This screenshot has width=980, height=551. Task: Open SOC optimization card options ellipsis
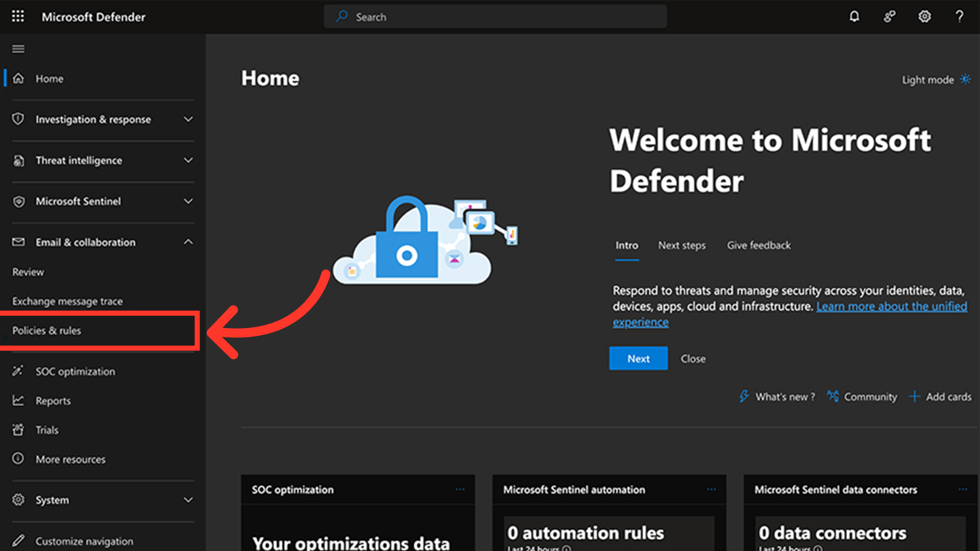[x=460, y=489]
